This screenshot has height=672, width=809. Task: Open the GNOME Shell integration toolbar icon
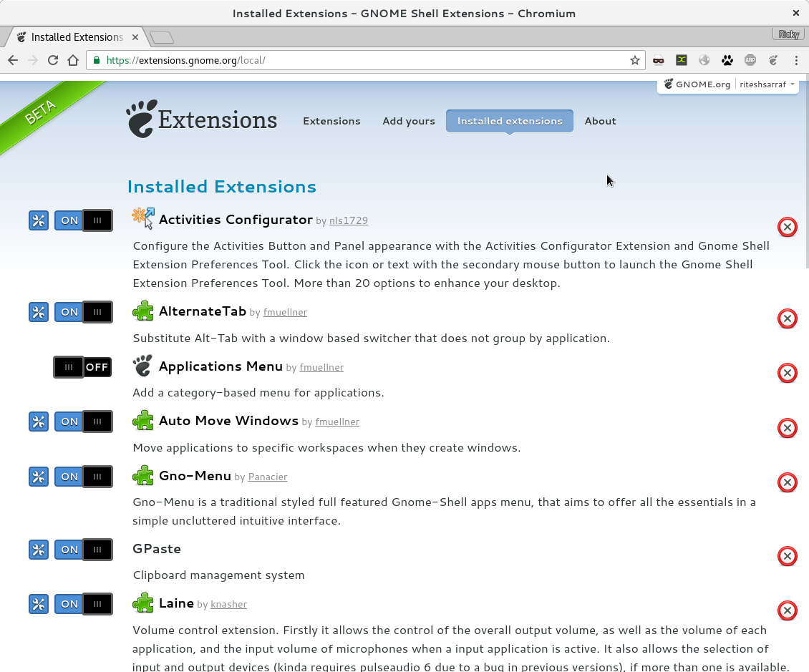coord(773,60)
